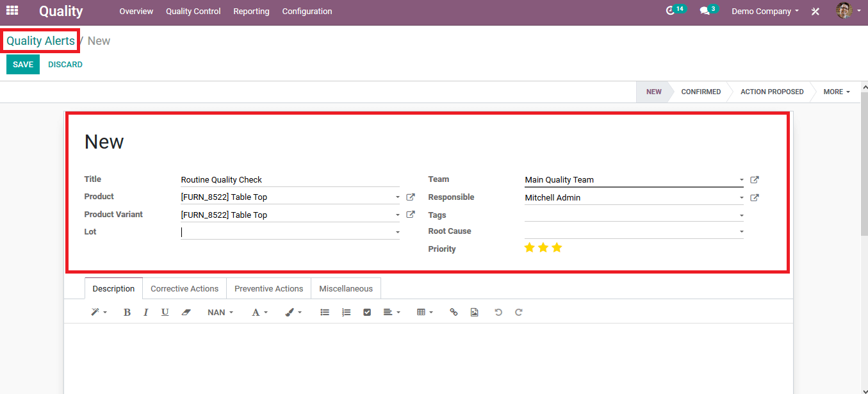Set stage to CONFIRMED
Viewport: 868px width, 394px height.
[701, 92]
